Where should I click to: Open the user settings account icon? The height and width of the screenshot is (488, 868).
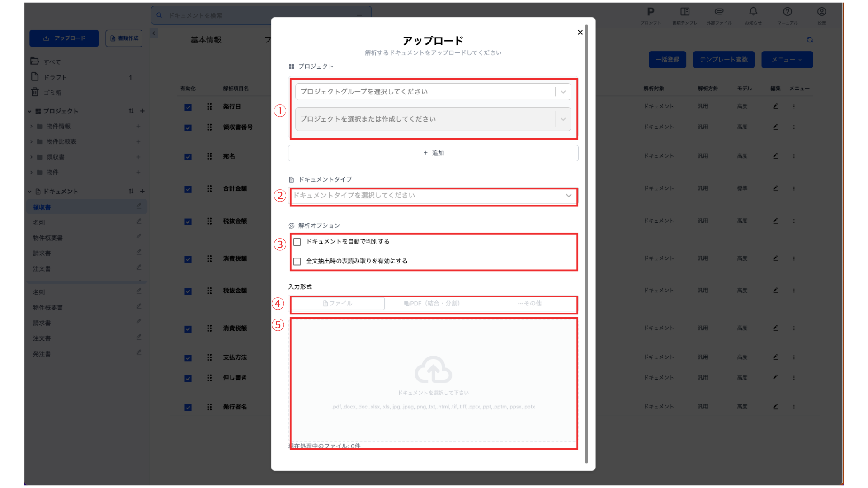(x=821, y=12)
